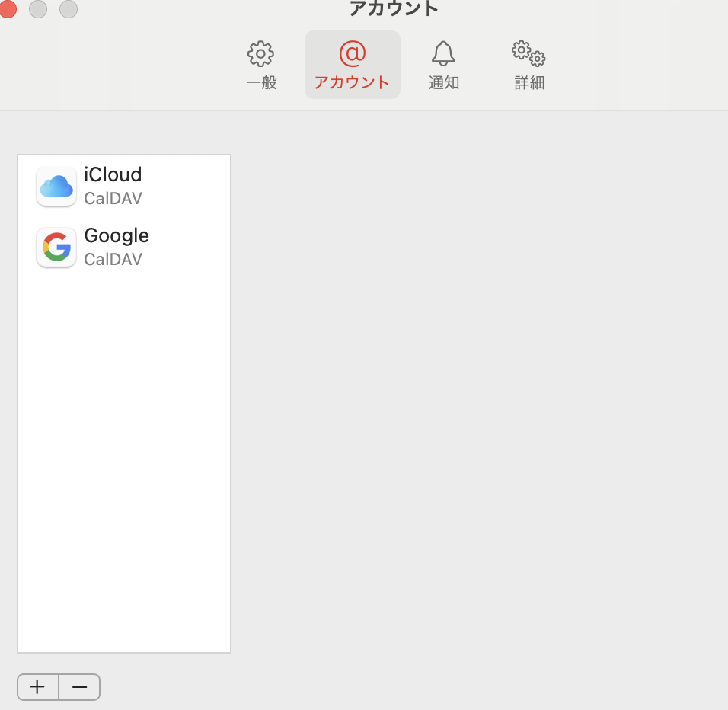Add a new account with plus button
The width and height of the screenshot is (728, 710).
pyautogui.click(x=37, y=687)
